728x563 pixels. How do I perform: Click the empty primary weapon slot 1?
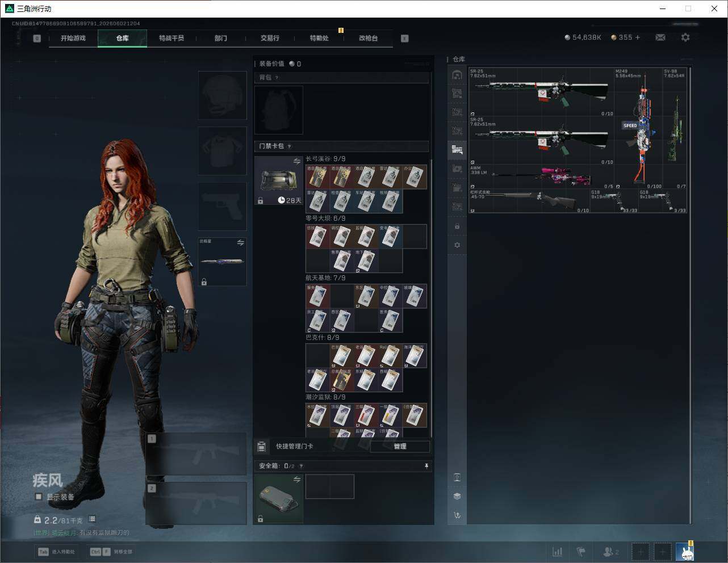(196, 454)
